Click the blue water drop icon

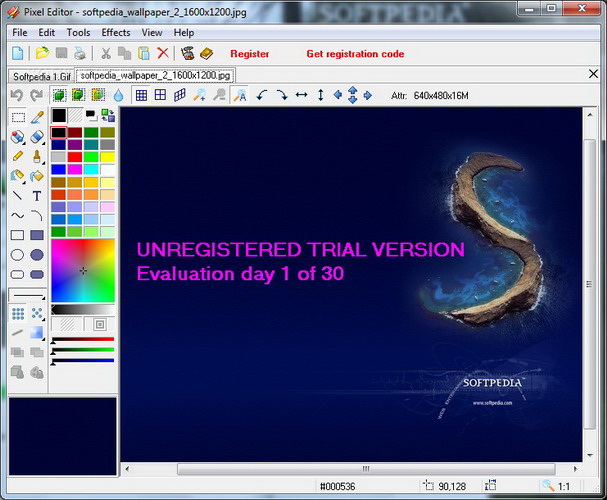pos(118,95)
